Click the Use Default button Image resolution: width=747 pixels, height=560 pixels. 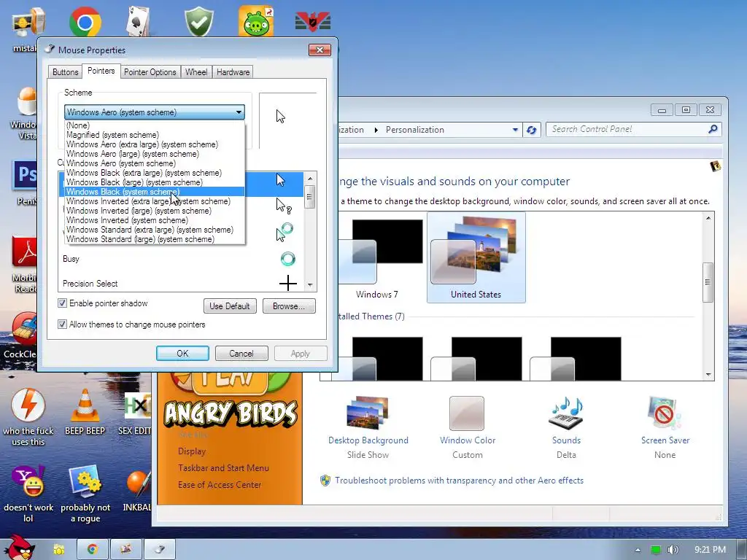point(230,306)
